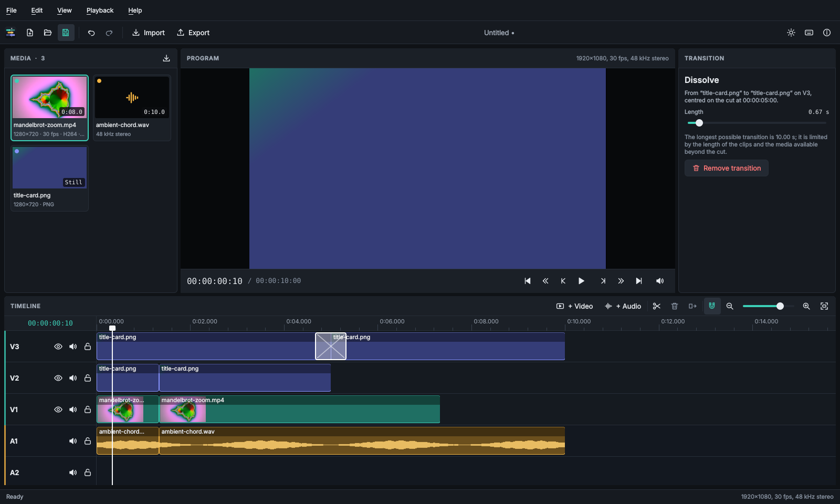Mute audio track A1
840x504 pixels.
click(x=73, y=441)
